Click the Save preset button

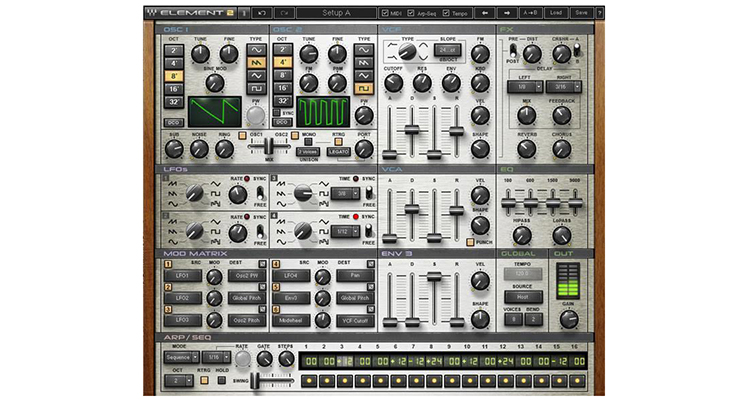[x=581, y=13]
